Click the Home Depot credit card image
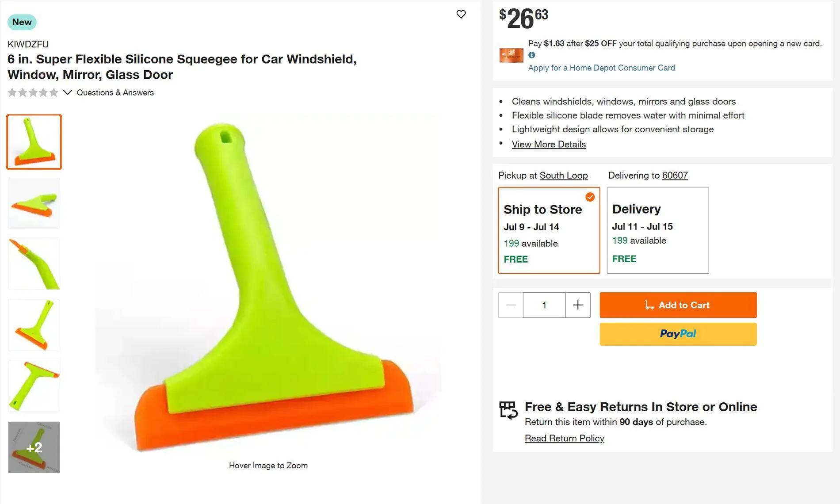 coord(511,55)
